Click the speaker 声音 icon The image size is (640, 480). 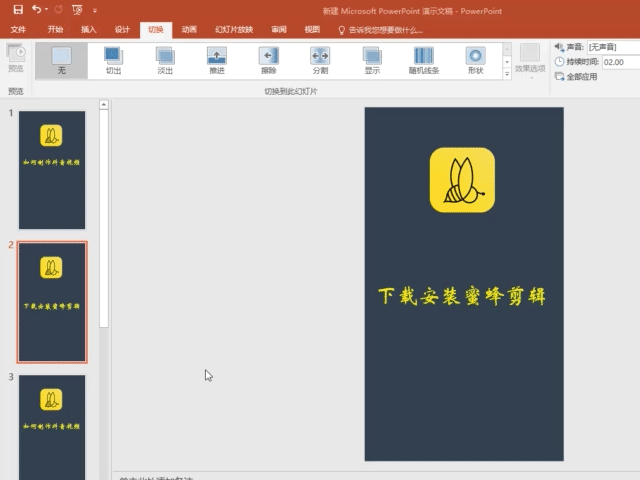coord(559,47)
